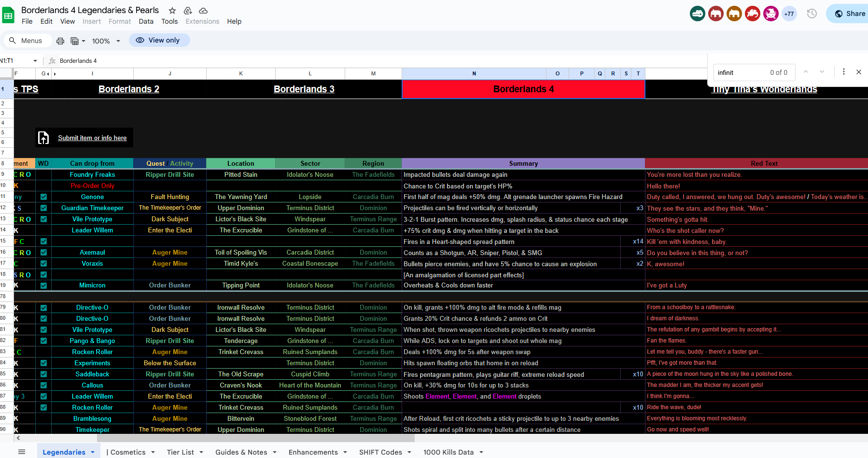Open the Data menu
This screenshot has height=458, width=868.
point(146,21)
